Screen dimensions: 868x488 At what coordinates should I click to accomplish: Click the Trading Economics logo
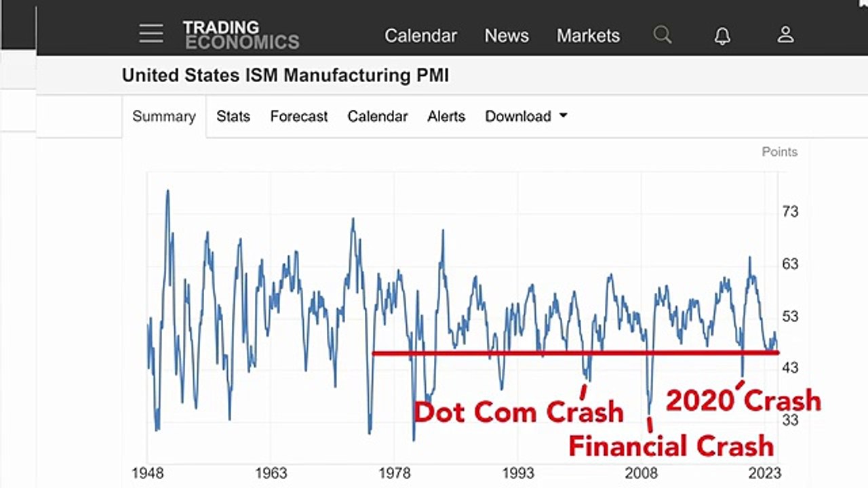coord(241,35)
